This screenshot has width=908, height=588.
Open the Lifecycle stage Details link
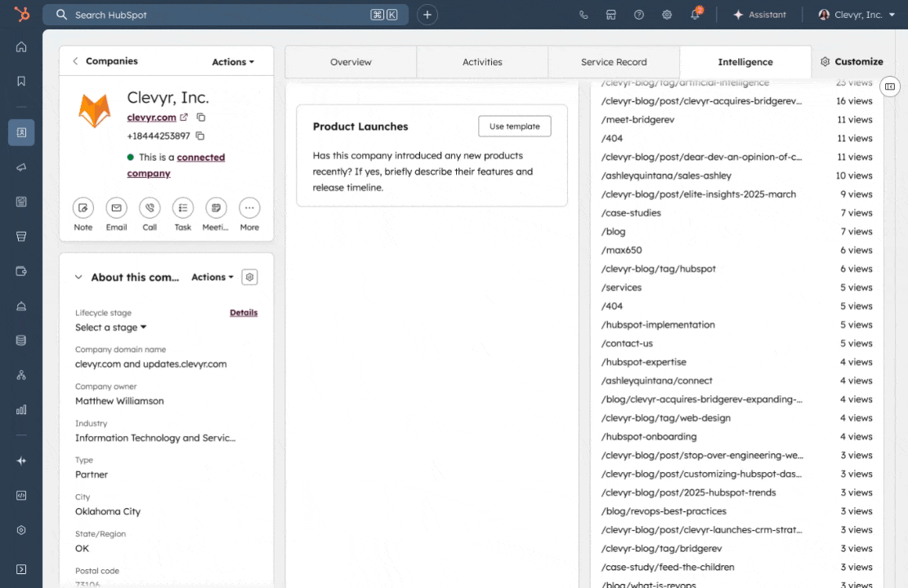244,313
